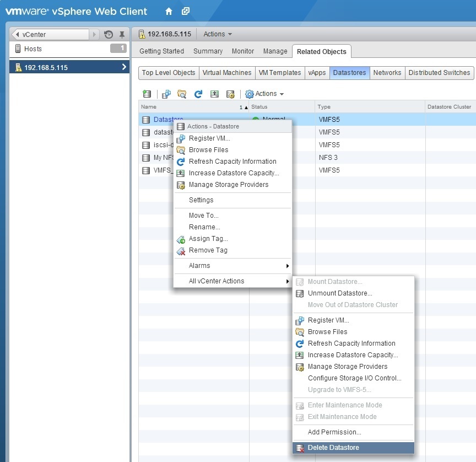Choose Settings in the datastore context menu
476x462 pixels.
tap(232, 200)
